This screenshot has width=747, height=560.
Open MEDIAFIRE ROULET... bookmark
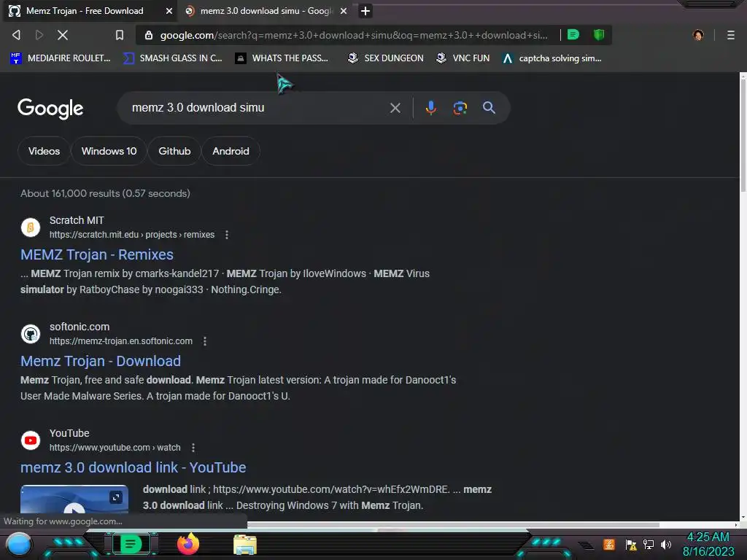pos(61,58)
